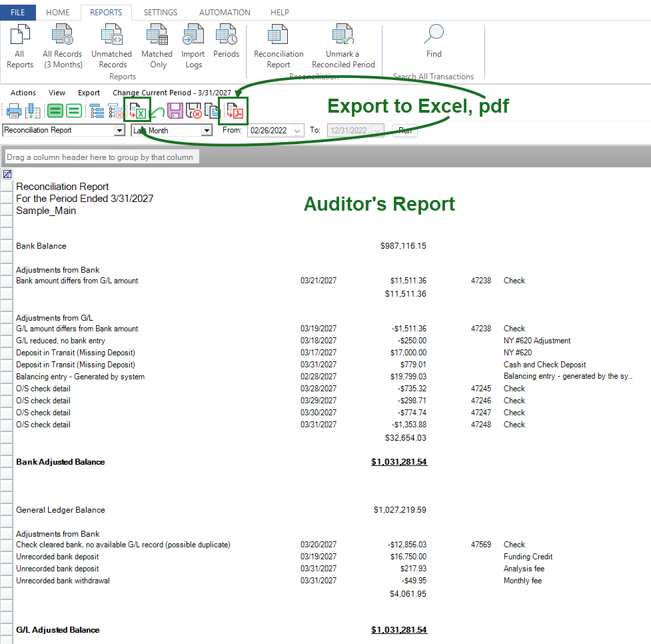Open the blue FILE tab
Screen dimensions: 651x644
click(18, 13)
